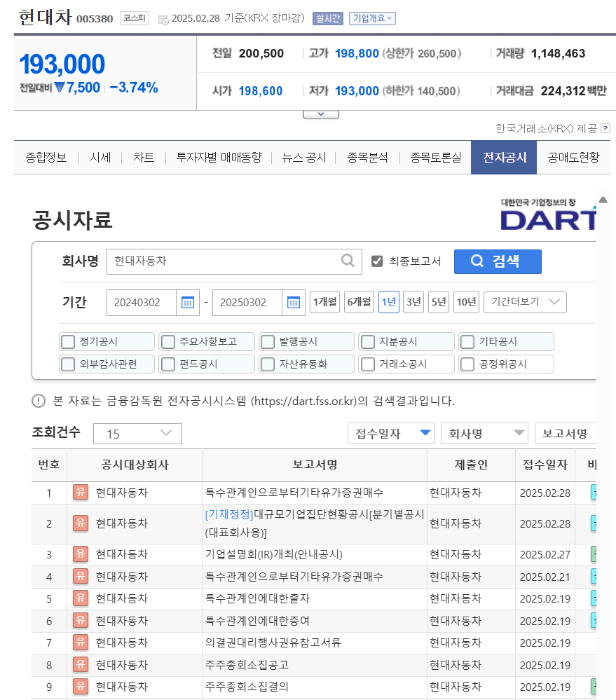616x700 pixels.
Task: Check the 지분공시 filter
Action: click(x=367, y=342)
